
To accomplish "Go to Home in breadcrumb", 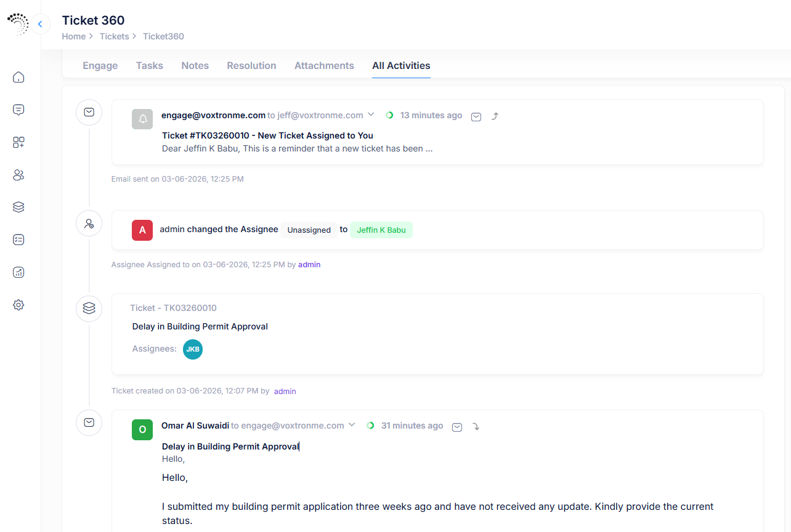I will point(74,36).
